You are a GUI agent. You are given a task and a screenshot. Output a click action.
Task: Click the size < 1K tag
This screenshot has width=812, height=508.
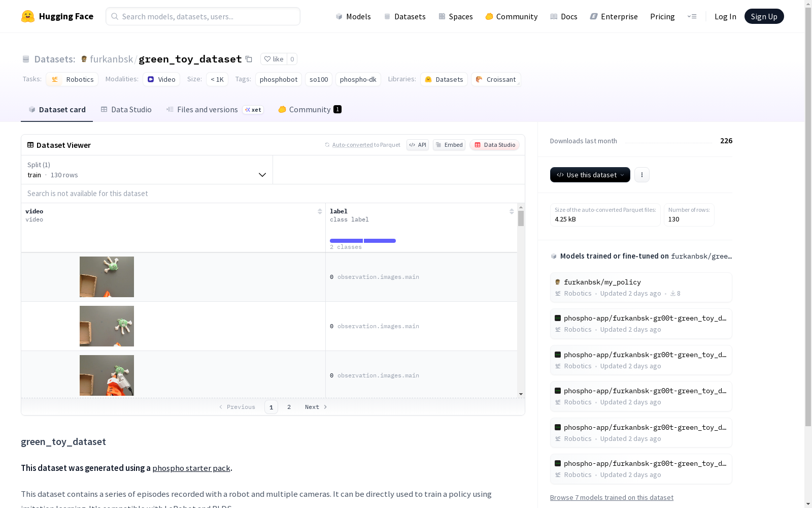[217, 79]
